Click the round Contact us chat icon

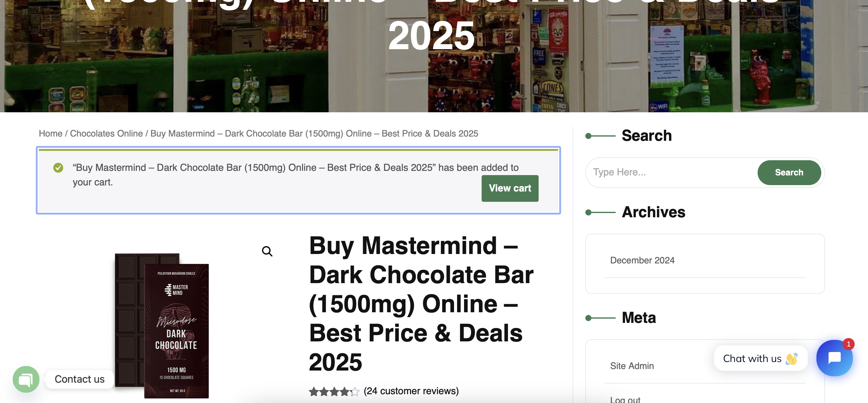coord(26,379)
